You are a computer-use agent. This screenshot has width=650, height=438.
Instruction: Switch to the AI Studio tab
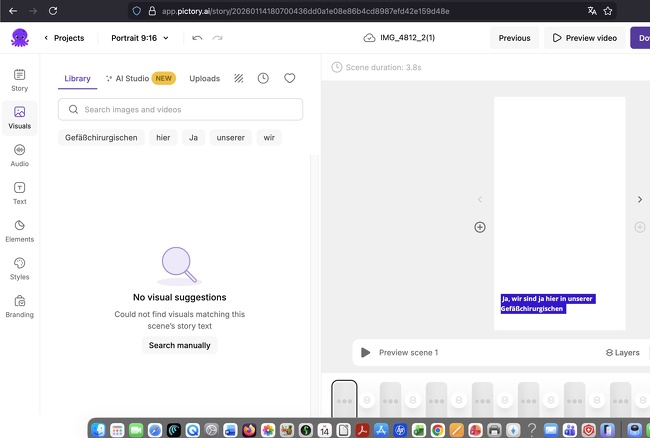click(140, 78)
